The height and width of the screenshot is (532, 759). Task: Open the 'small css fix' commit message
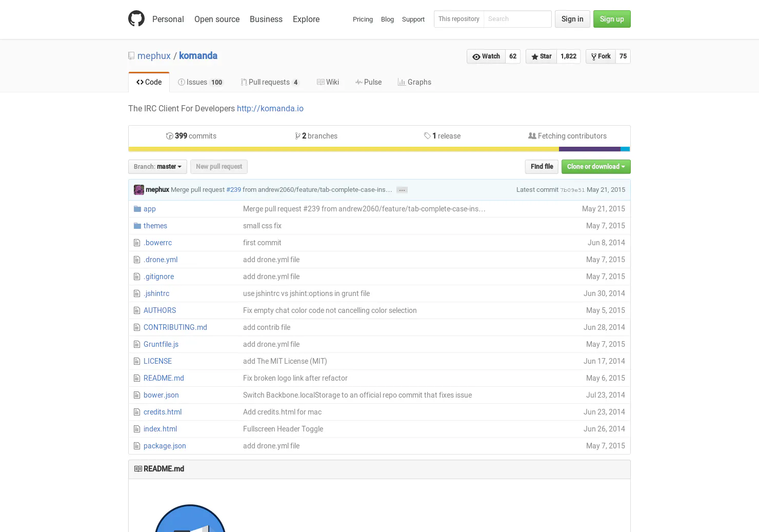[262, 226]
